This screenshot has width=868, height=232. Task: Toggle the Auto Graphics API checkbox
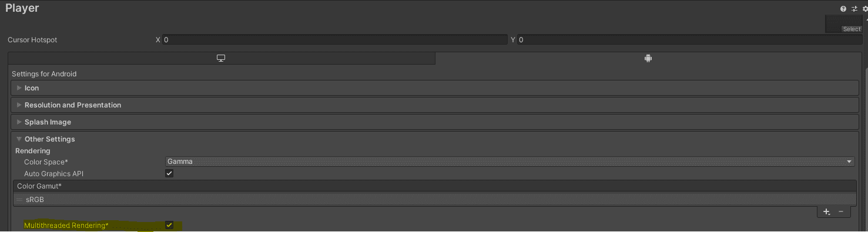169,174
